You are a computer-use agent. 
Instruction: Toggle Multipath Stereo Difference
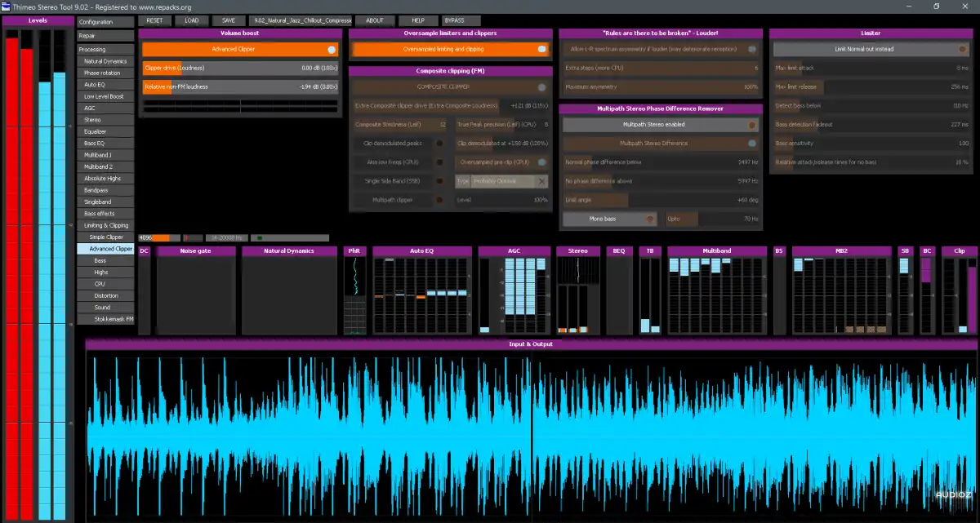(752, 144)
